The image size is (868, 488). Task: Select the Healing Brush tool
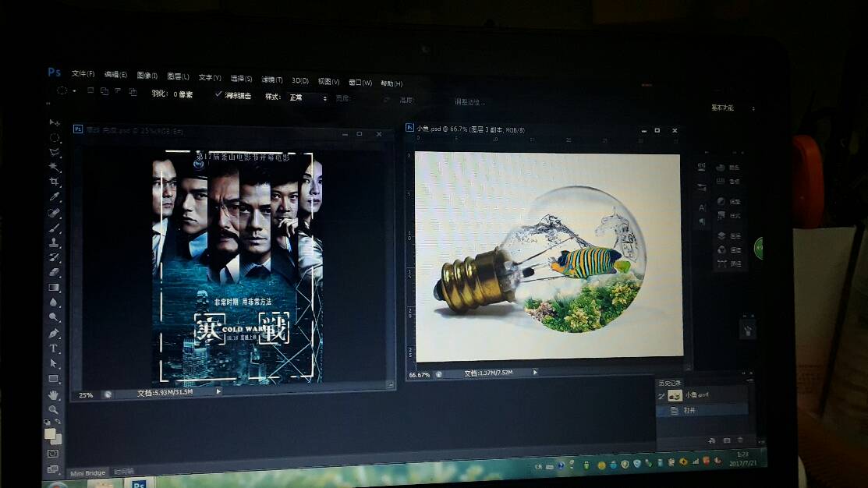coord(55,212)
